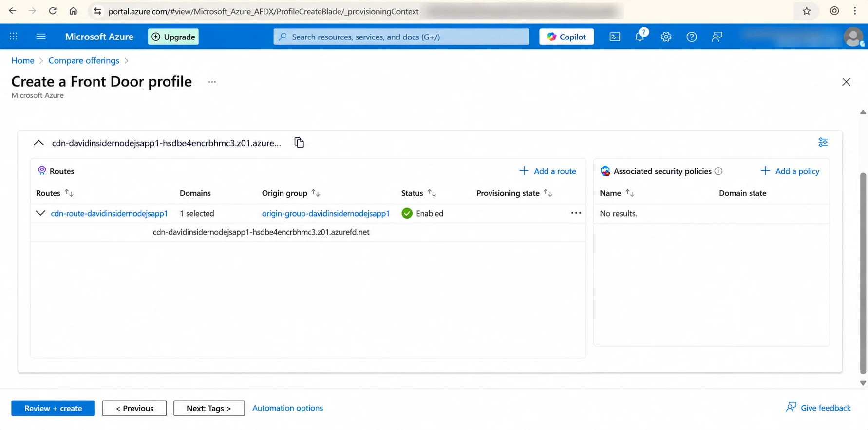Click the Home breadcrumb
Image resolution: width=868 pixels, height=430 pixels.
point(23,60)
